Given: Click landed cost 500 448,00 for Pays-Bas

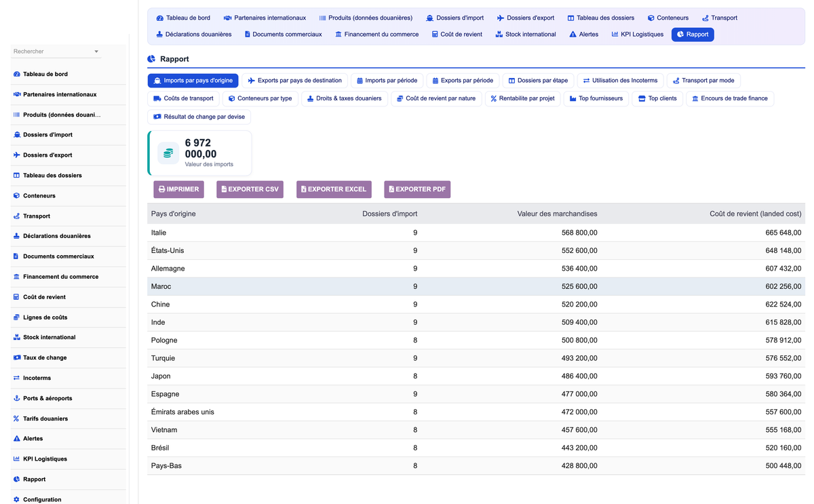Looking at the screenshot, I should (x=783, y=466).
